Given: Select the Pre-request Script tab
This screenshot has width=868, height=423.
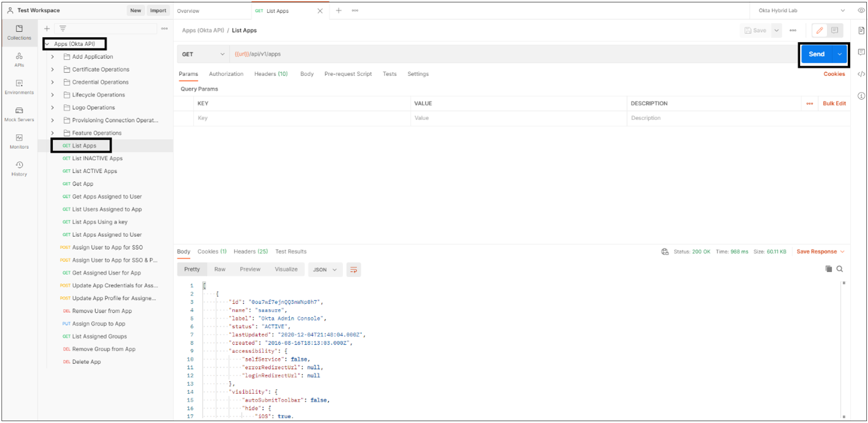Looking at the screenshot, I should [x=348, y=74].
